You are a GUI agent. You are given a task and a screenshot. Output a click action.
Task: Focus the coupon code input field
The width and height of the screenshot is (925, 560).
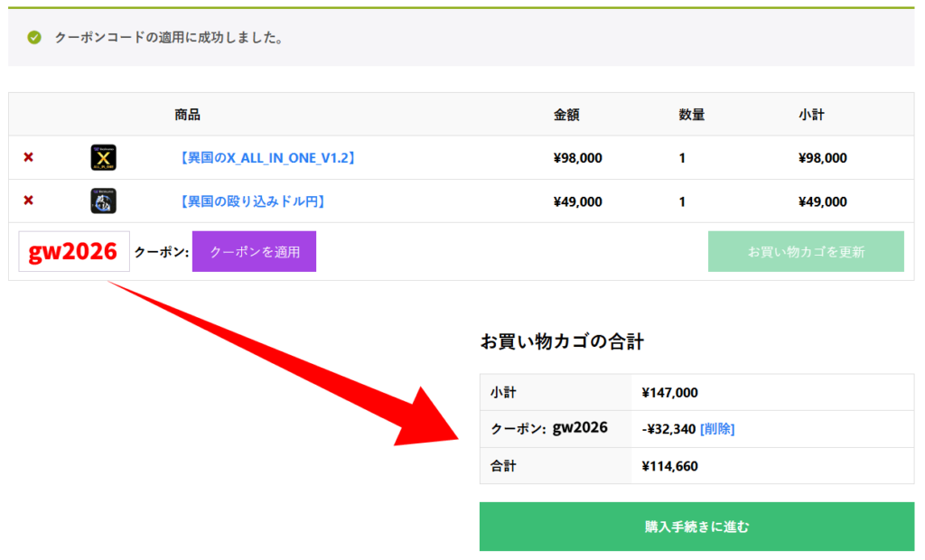73,252
